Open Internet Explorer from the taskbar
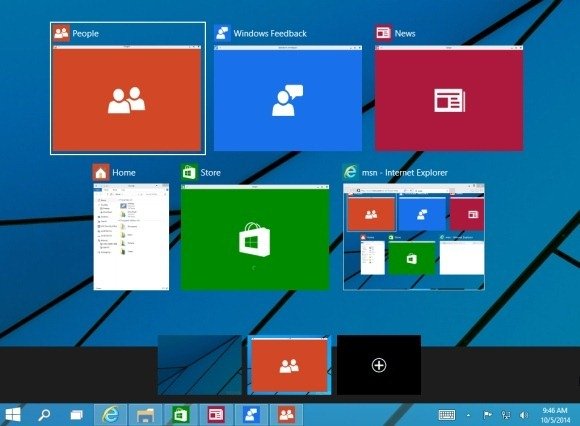This screenshot has height=426, width=580. tap(110, 415)
